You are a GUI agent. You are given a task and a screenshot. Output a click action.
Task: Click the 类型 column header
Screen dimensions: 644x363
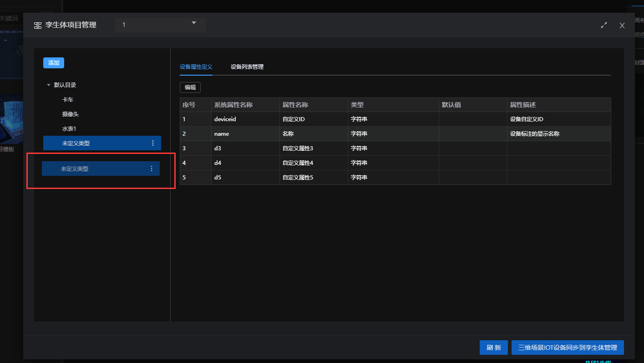coord(394,105)
